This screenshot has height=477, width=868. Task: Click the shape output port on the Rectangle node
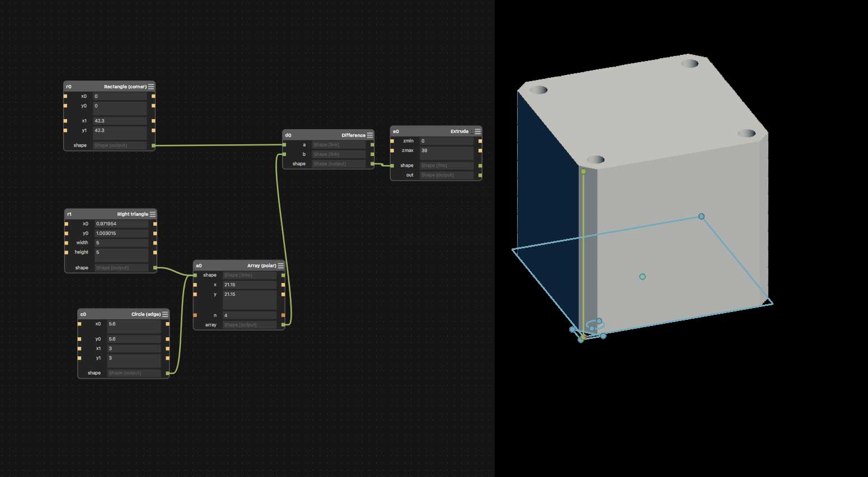[154, 145]
